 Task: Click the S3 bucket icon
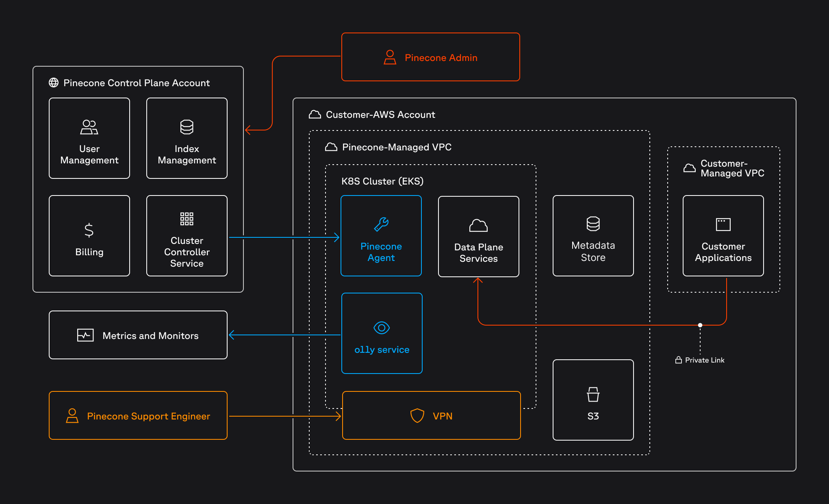coord(593,394)
